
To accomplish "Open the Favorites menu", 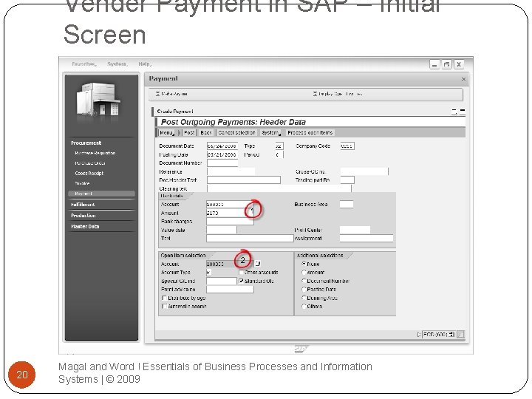I will [83, 64].
